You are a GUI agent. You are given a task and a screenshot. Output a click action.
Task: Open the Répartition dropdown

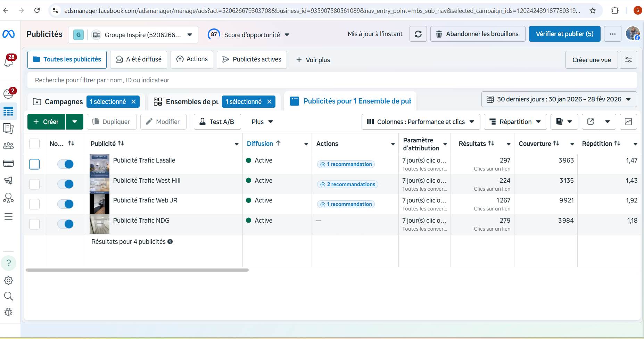click(x=515, y=122)
